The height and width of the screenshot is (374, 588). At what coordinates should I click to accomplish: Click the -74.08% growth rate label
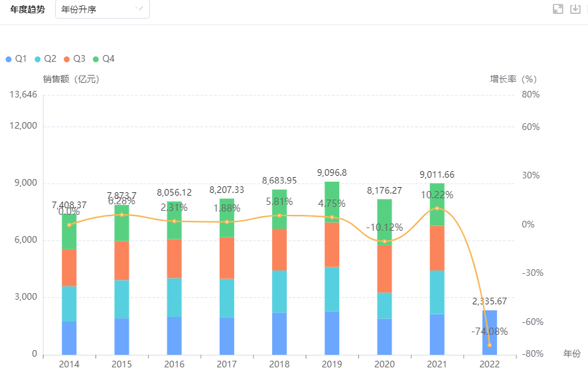click(x=489, y=332)
